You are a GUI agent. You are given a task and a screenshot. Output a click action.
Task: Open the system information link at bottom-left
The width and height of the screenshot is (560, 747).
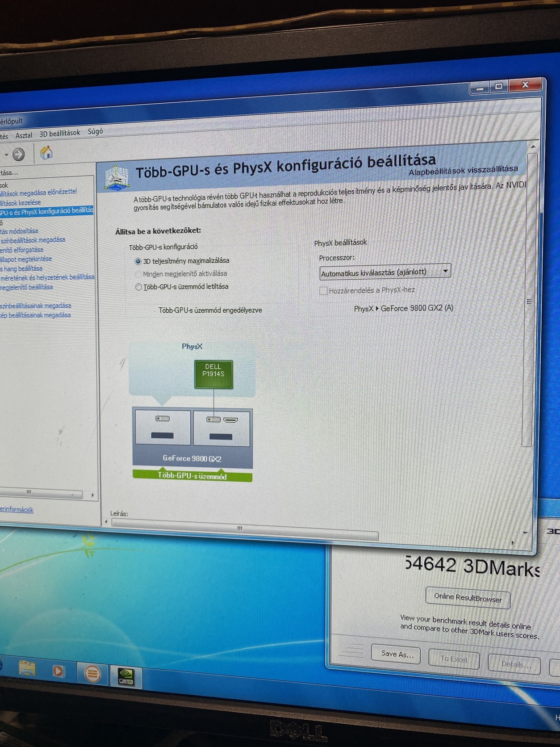17,509
